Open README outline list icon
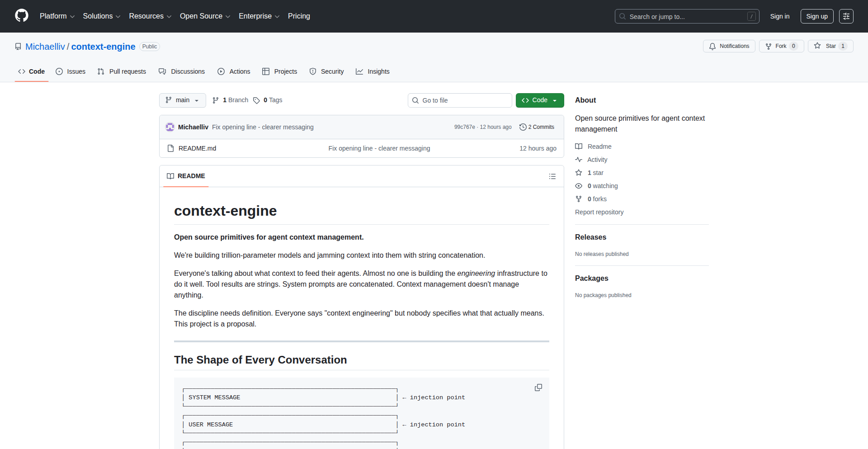Viewport: 868px width, 449px height. point(552,176)
